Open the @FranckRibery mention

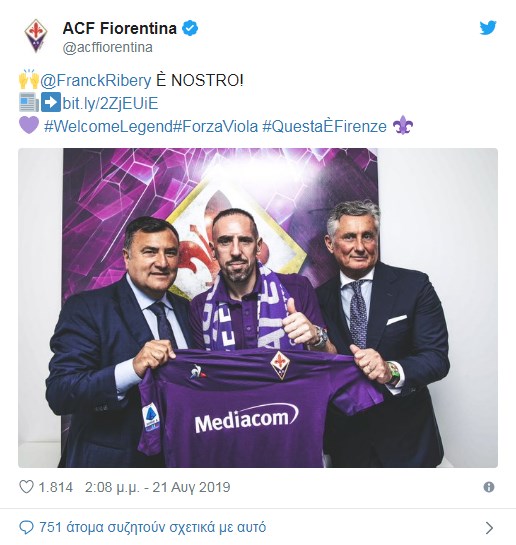pos(96,80)
